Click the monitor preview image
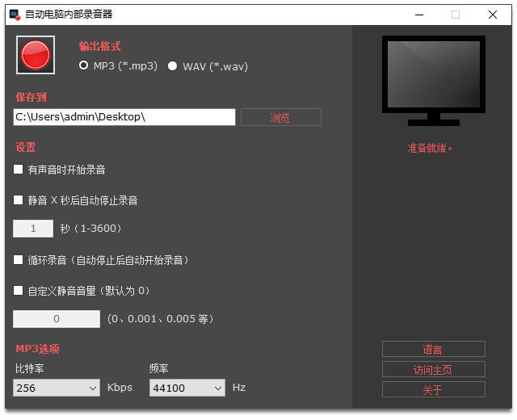Screen dimensions: 517x420 [433, 79]
